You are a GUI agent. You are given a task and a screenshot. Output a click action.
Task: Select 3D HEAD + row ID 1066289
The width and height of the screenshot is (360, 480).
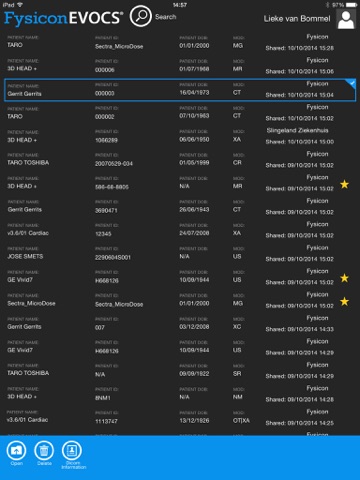(x=180, y=136)
